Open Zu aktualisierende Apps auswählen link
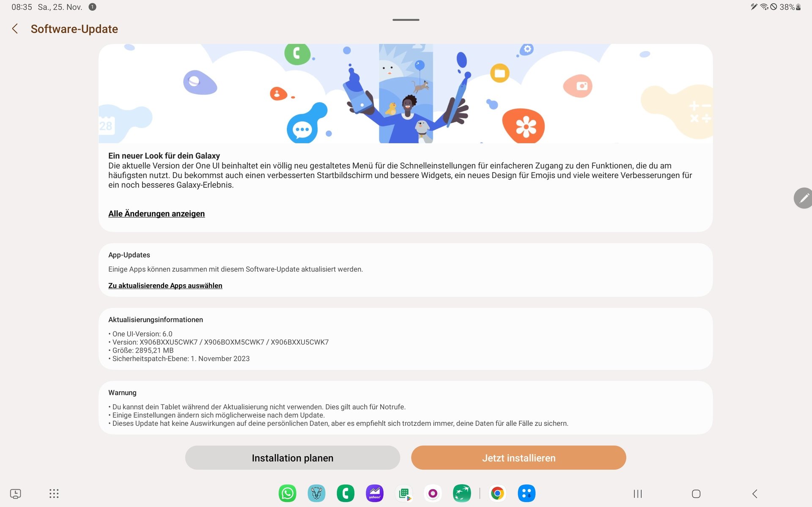This screenshot has height=507, width=812. pyautogui.click(x=165, y=285)
